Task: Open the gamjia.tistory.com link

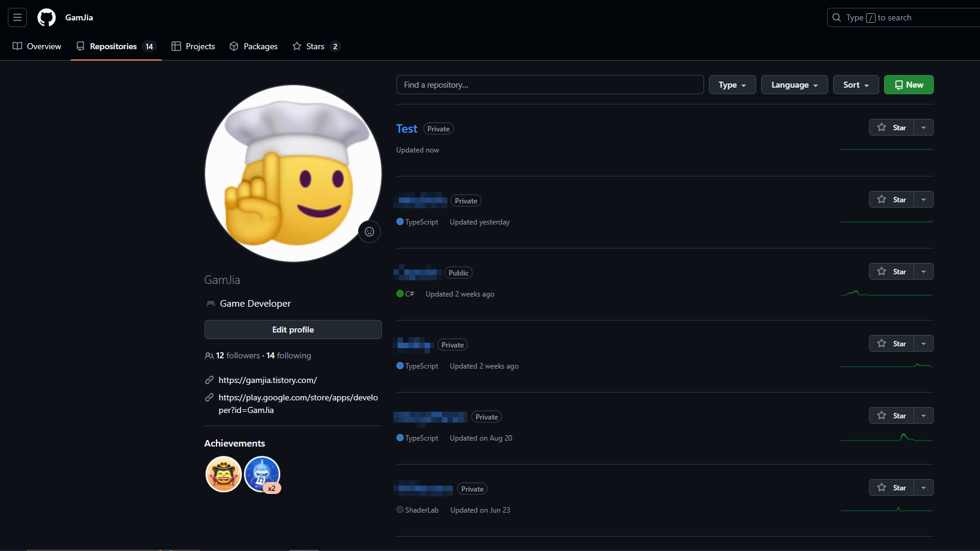Action: [267, 380]
